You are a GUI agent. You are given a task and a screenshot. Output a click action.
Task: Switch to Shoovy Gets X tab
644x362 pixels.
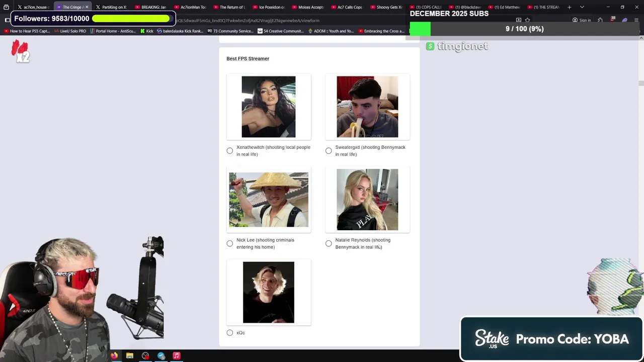click(x=386, y=7)
